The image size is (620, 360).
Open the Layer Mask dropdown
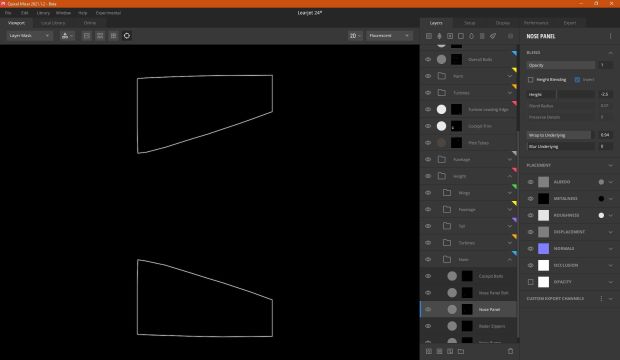29,36
